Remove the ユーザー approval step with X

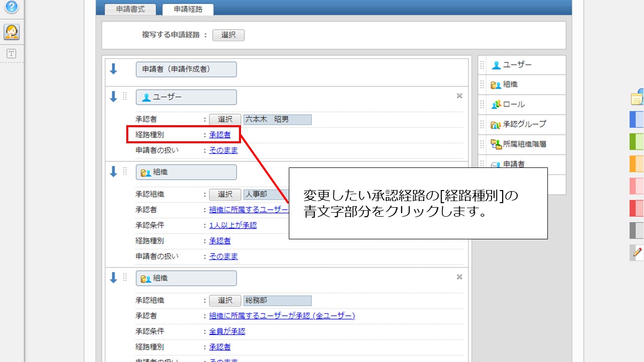tap(459, 96)
